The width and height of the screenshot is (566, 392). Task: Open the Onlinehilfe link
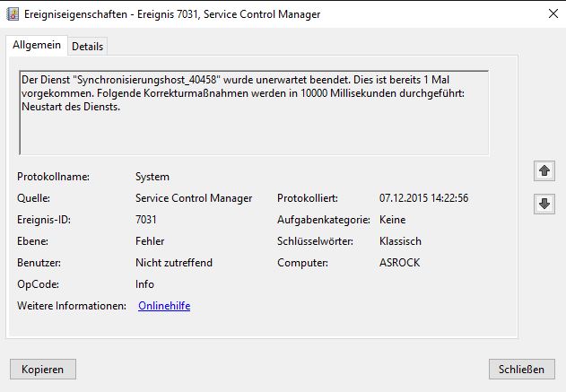point(164,306)
